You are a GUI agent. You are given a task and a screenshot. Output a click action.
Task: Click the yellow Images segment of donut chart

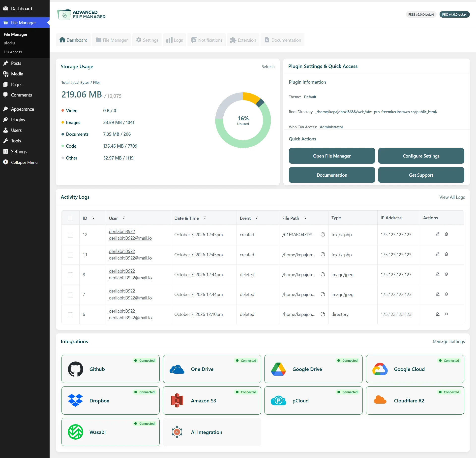click(x=251, y=97)
